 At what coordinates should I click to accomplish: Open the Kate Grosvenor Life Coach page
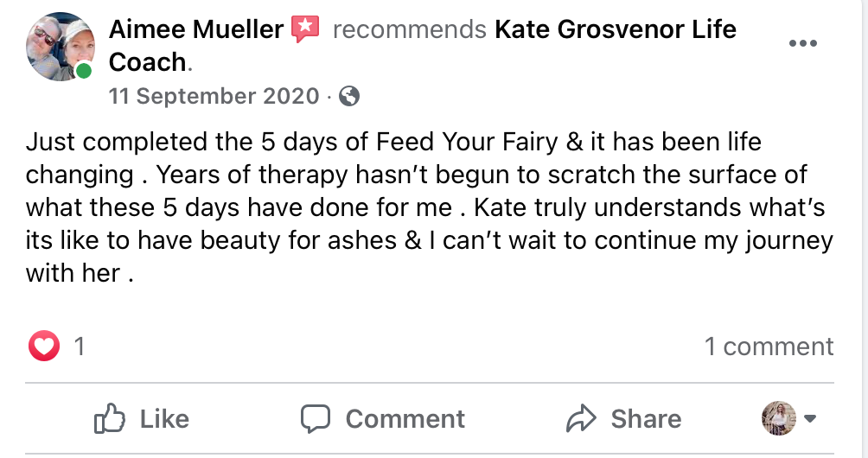[615, 30]
